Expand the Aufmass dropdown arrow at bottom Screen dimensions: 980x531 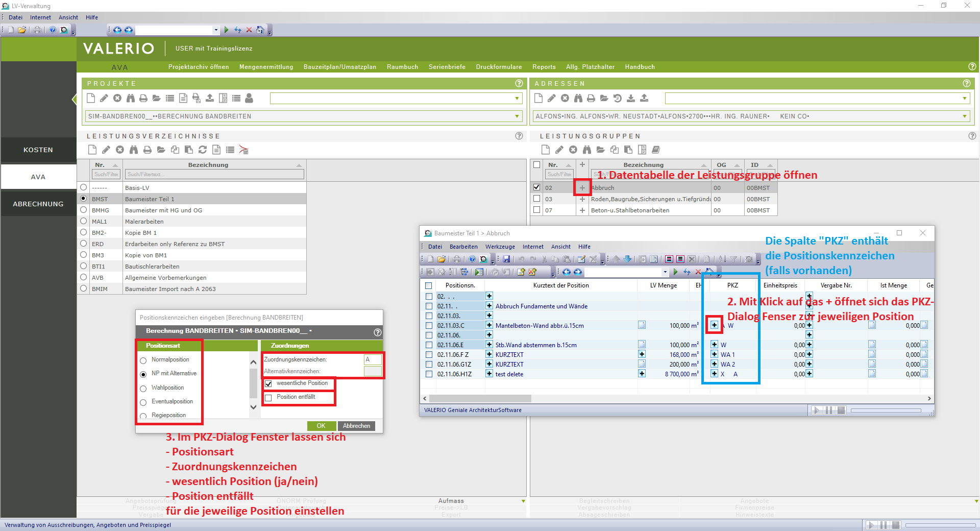[523, 501]
